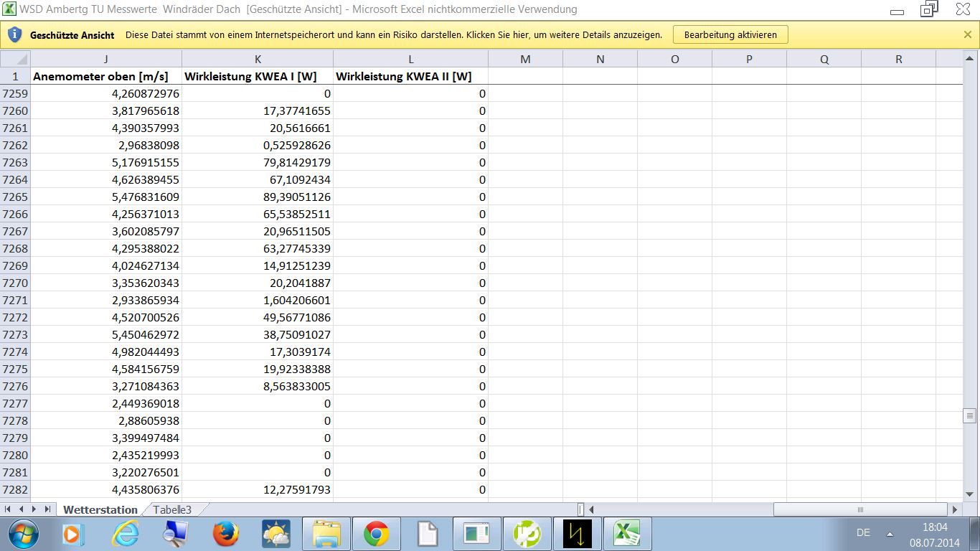Image resolution: width=980 pixels, height=551 pixels.
Task: Click the Excel icon in the title bar
Action: pyautogui.click(x=10, y=9)
